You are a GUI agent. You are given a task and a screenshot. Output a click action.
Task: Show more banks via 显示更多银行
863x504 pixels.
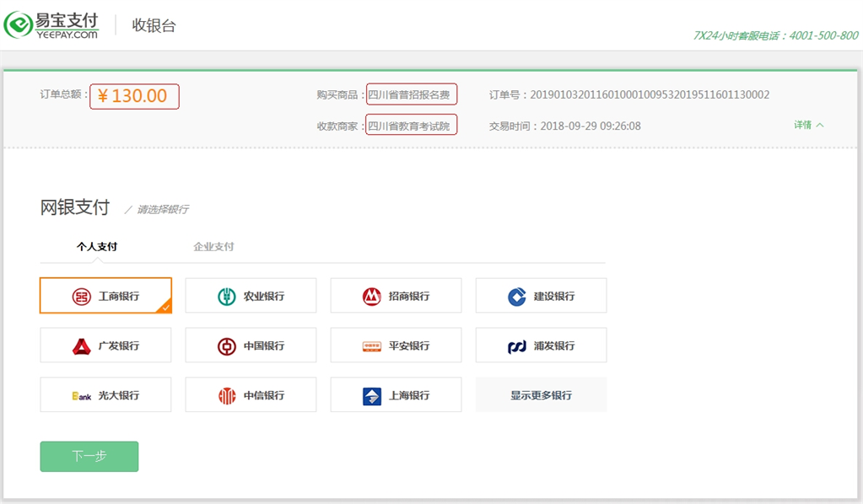541,394
